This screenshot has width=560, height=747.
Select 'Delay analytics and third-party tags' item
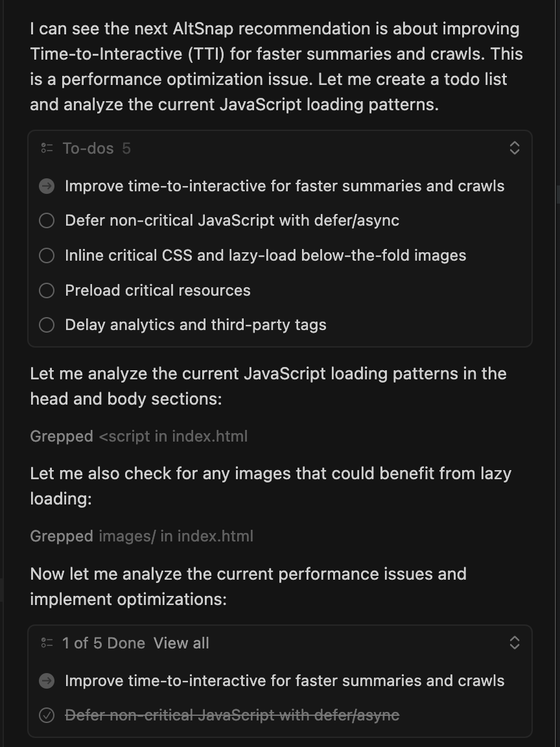point(195,325)
